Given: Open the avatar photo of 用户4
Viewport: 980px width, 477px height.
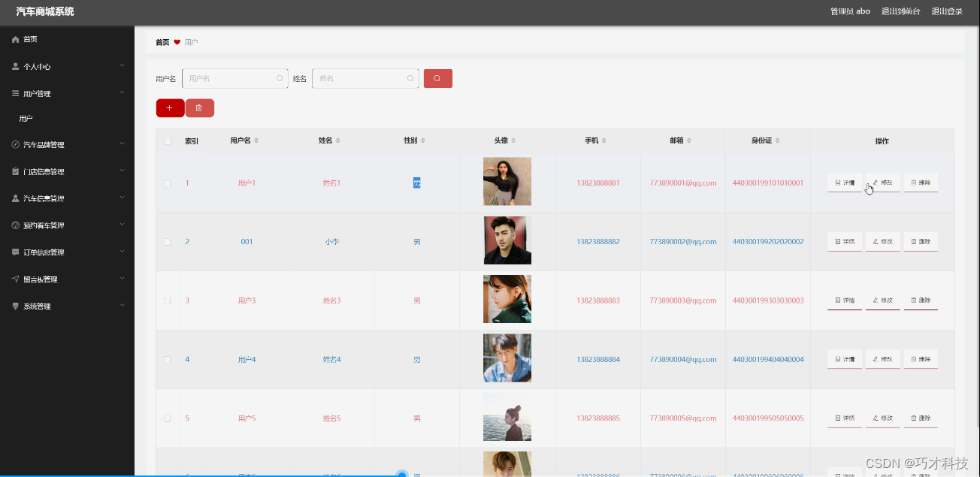Looking at the screenshot, I should click(507, 358).
